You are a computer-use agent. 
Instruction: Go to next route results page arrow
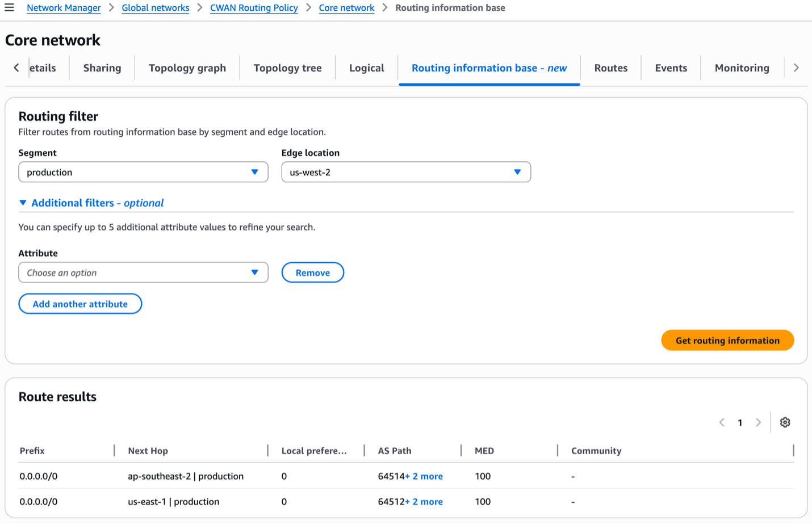point(759,422)
